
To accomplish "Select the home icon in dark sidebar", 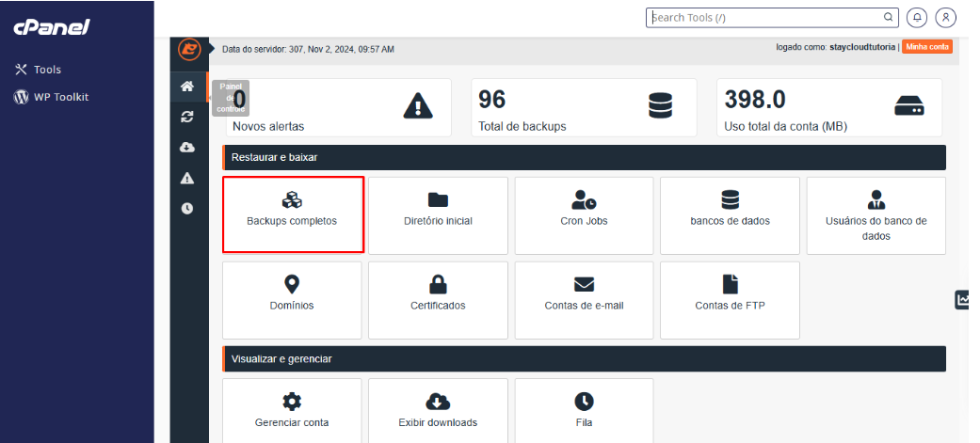I will 187,87.
